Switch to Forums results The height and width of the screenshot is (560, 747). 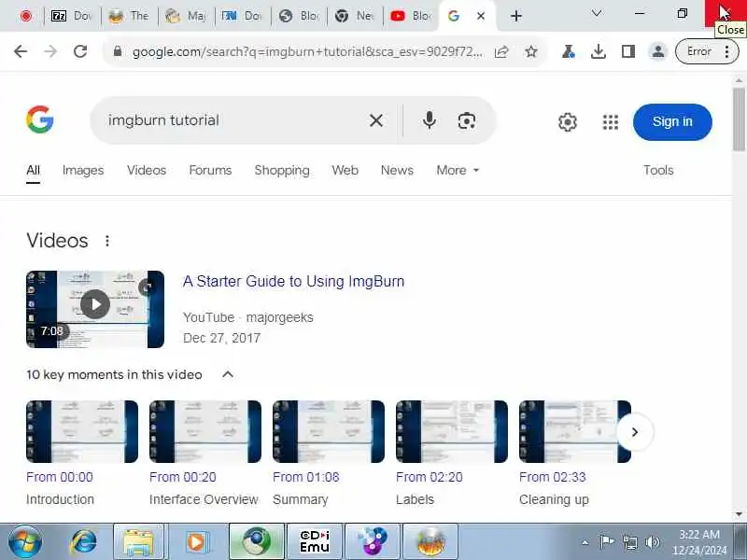210,171
